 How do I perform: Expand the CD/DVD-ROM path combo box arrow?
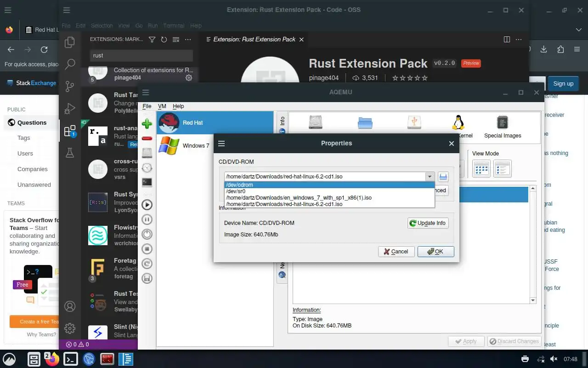click(x=430, y=177)
